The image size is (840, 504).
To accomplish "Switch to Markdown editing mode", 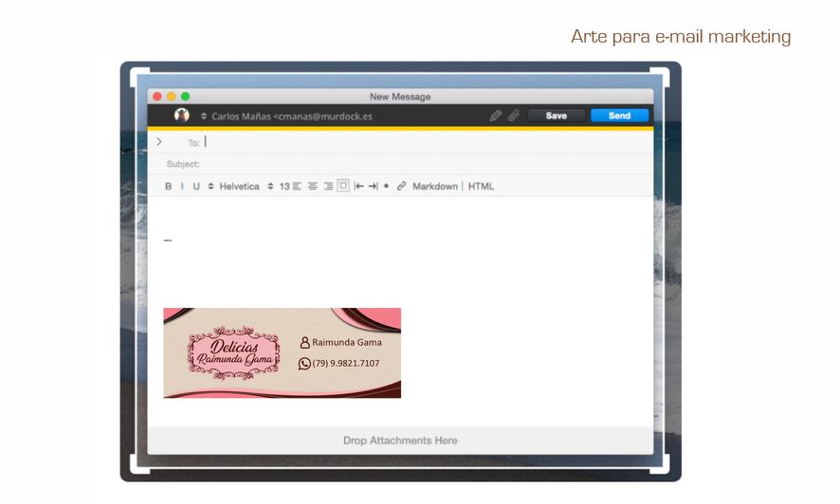I will pos(434,187).
